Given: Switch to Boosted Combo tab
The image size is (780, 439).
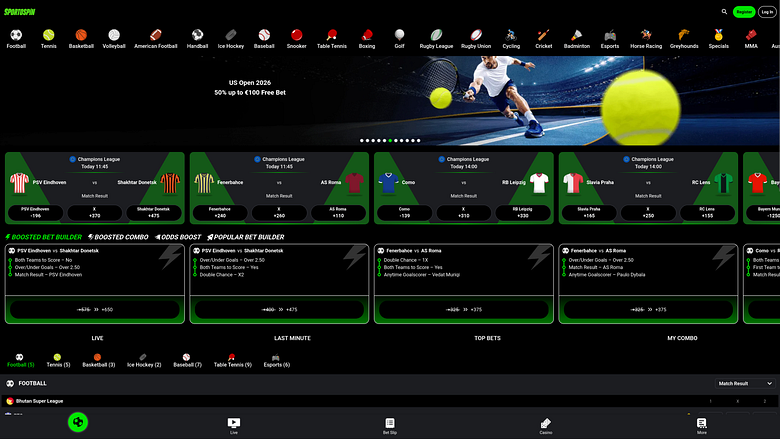Looking at the screenshot, I should [118, 237].
